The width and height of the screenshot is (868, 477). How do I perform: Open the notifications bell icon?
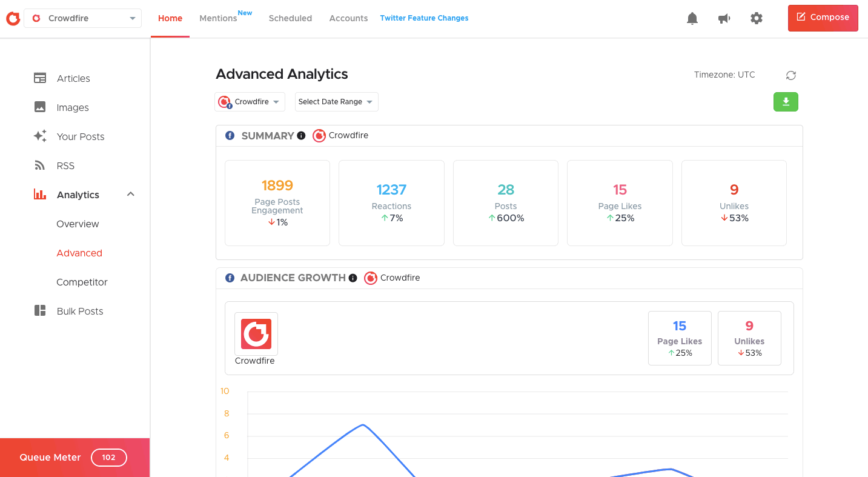coord(692,19)
